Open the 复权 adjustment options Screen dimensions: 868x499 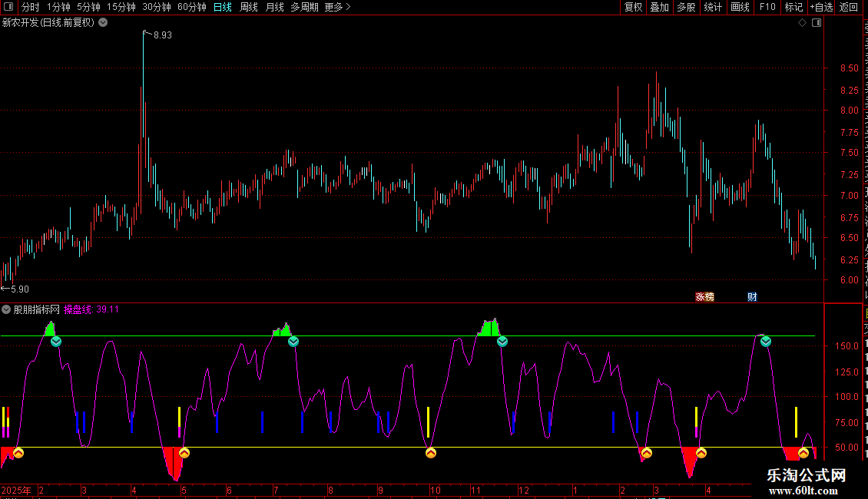pyautogui.click(x=633, y=7)
